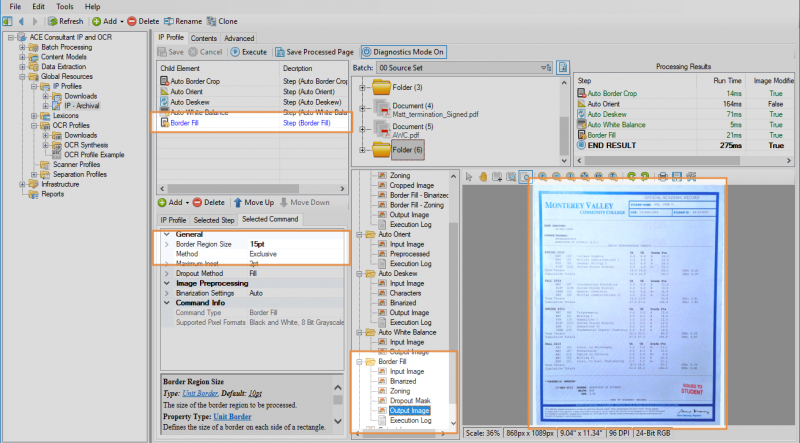Viewport: 800px width, 443px height.
Task: Click the Refresh toolbar button
Action: coord(65,21)
